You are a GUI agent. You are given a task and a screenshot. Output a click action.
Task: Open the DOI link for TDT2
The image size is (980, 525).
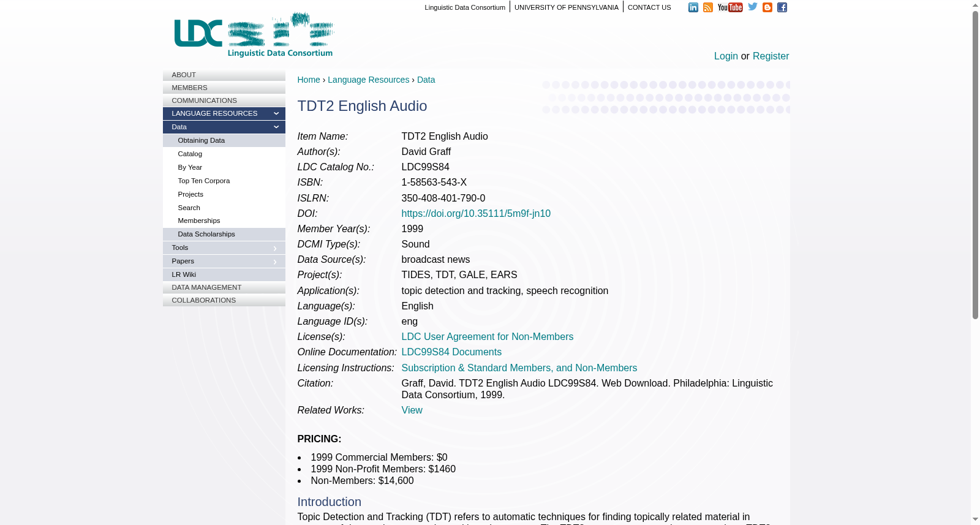pyautogui.click(x=476, y=214)
